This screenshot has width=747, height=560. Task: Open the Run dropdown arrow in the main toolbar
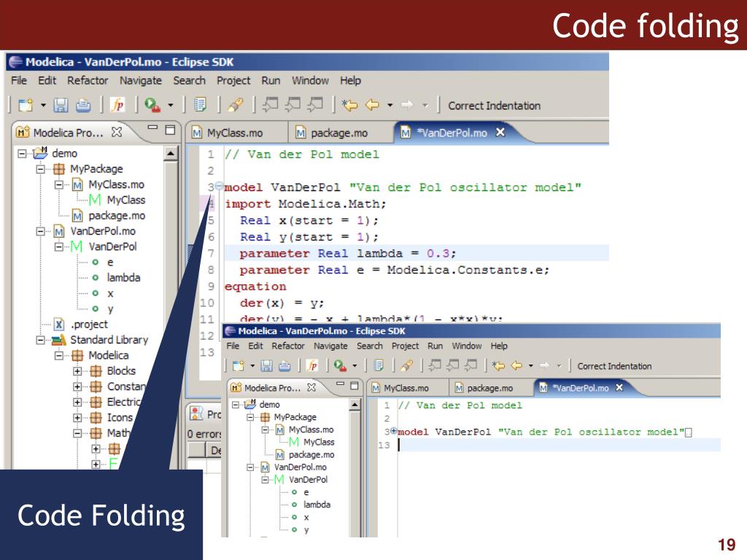(x=171, y=105)
